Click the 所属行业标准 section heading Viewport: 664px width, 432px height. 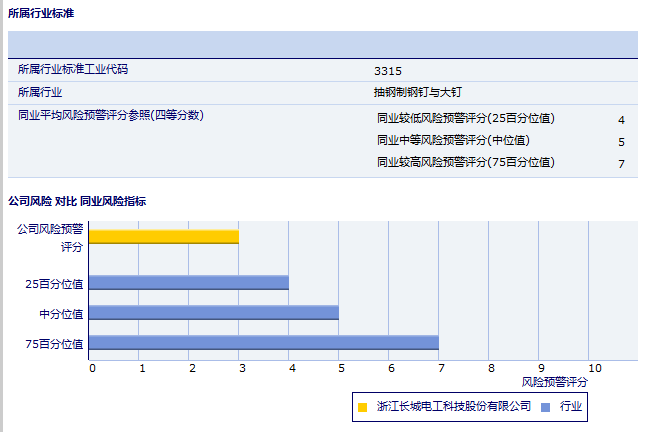coord(40,14)
